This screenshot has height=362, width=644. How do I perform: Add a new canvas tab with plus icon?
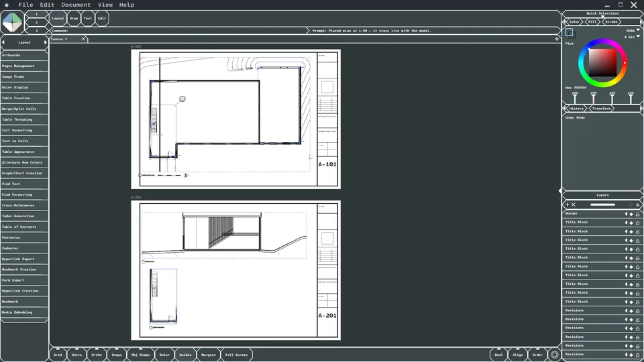tap(557, 39)
